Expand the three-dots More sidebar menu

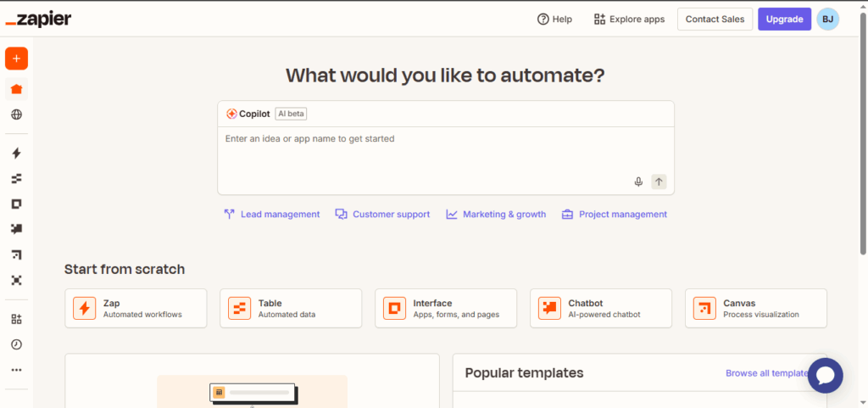coord(16,370)
